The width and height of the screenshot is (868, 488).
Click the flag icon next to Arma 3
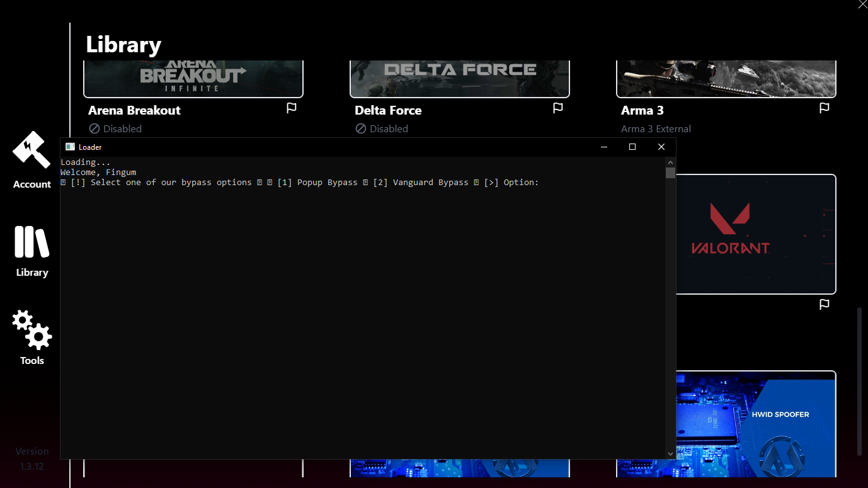(824, 108)
